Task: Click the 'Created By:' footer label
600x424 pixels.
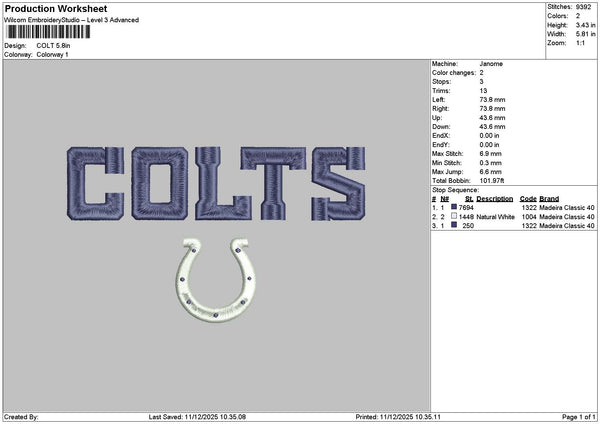Action: coord(21,417)
